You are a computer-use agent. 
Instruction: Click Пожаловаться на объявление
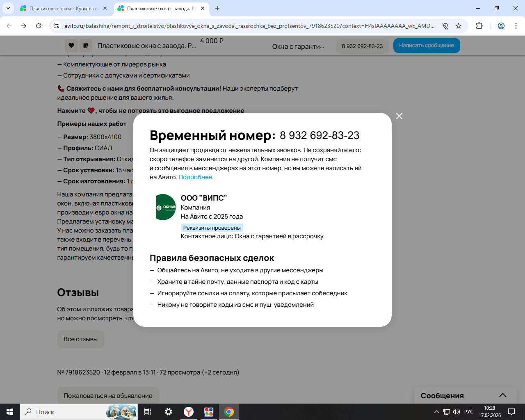(108, 395)
